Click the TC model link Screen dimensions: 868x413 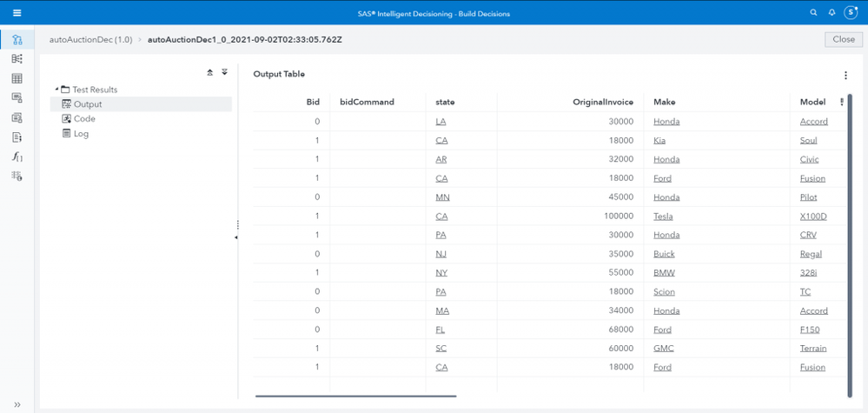click(805, 292)
